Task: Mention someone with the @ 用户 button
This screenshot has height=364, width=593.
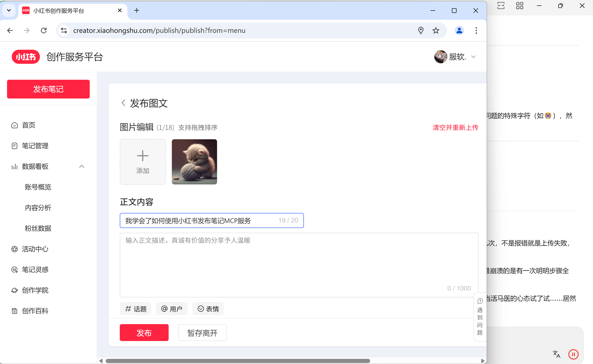Action: (x=172, y=309)
